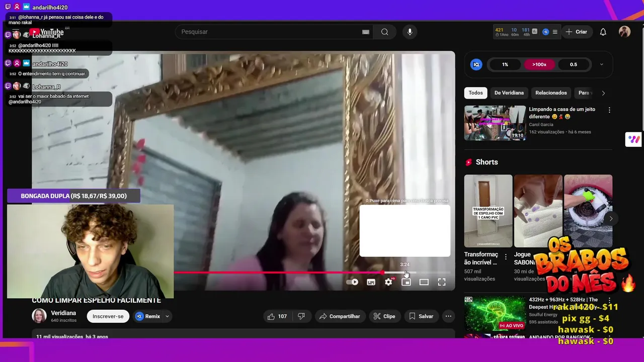Open the vidIQ hamburger menu
Image resolution: width=644 pixels, height=362 pixels.
(x=555, y=32)
